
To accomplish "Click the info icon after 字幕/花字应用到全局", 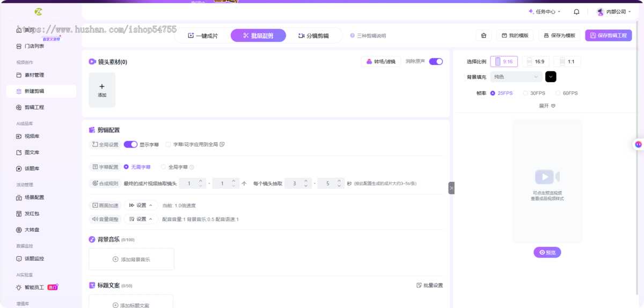I will (222, 144).
